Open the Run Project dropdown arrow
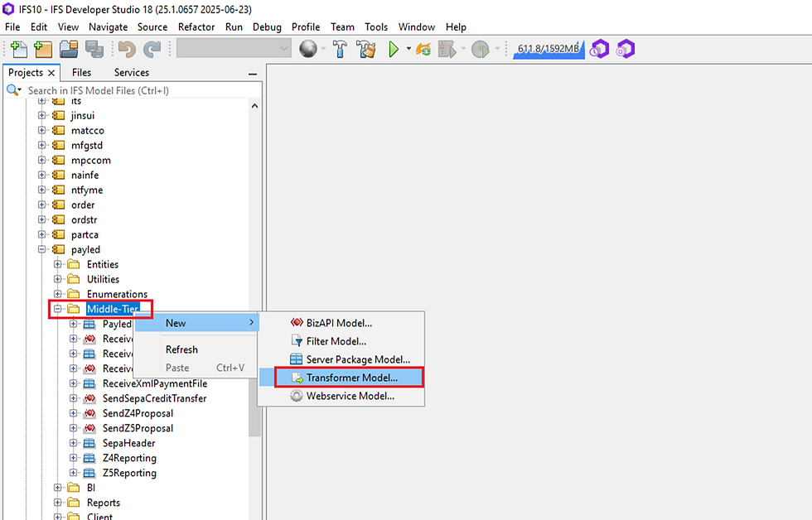The width and height of the screenshot is (812, 520). point(408,49)
